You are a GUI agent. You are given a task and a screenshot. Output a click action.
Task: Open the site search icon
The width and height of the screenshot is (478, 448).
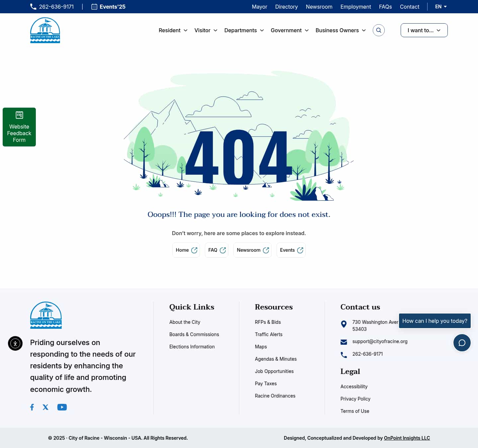[378, 30]
